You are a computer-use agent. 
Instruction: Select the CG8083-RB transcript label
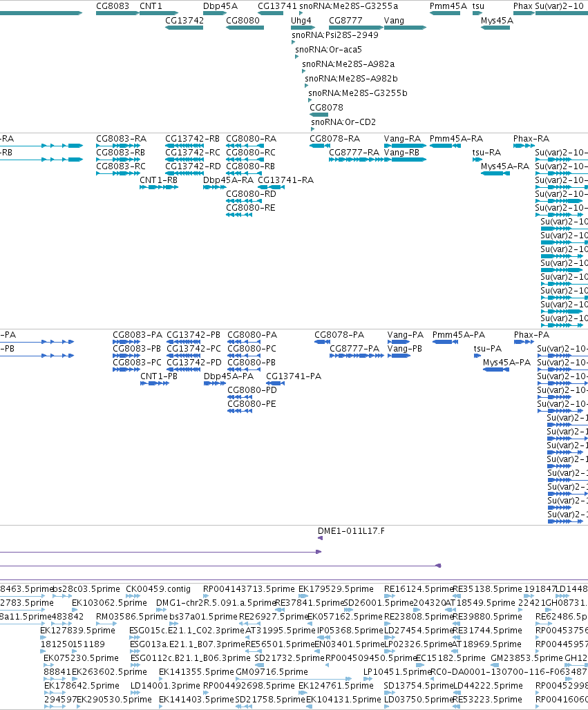pos(120,152)
